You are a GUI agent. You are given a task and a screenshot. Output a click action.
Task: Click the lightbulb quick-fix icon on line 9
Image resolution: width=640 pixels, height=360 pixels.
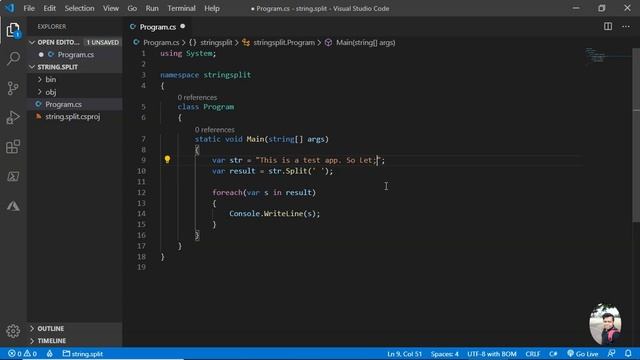(167, 160)
